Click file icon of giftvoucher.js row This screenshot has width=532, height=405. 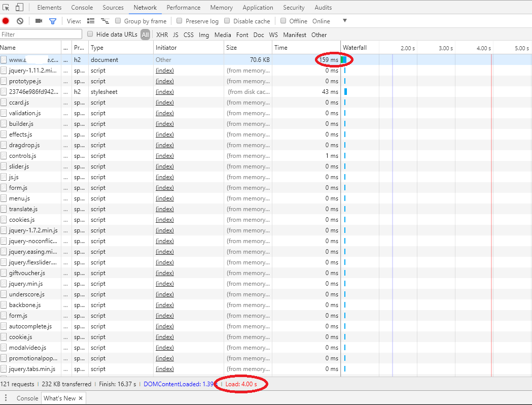(4, 273)
